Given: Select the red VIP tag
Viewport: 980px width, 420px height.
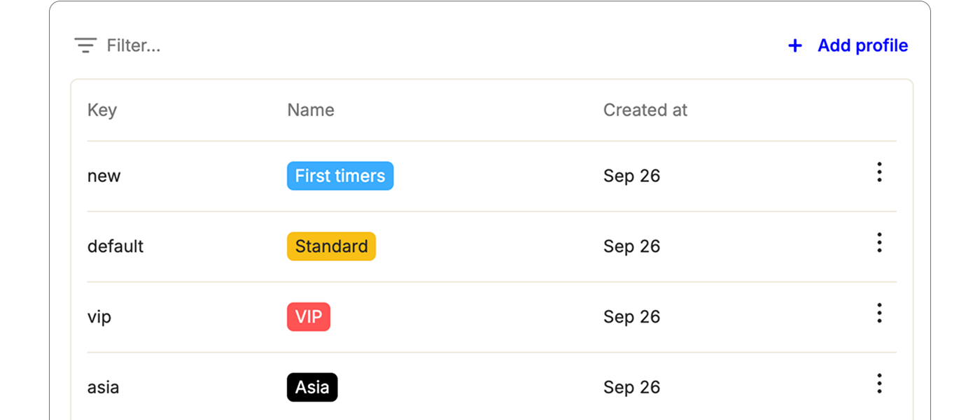Looking at the screenshot, I should tap(309, 316).
